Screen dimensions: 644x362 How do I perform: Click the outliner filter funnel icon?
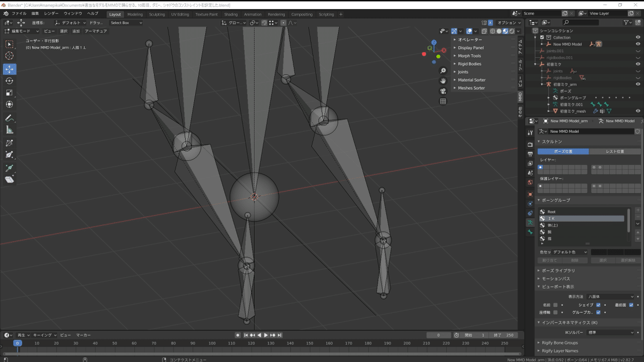click(x=627, y=23)
